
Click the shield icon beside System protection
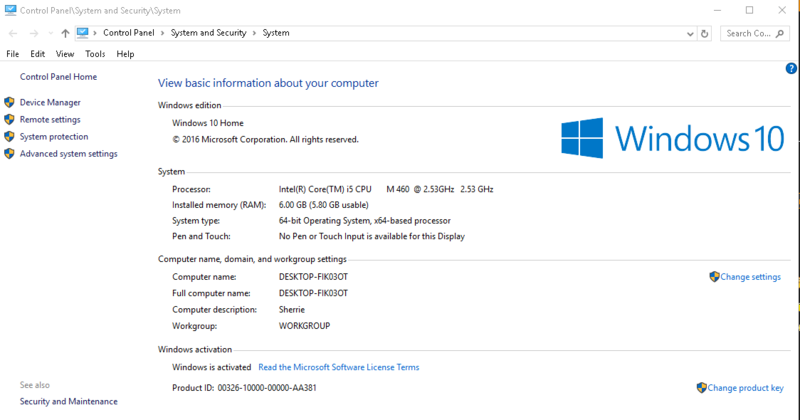tap(9, 136)
